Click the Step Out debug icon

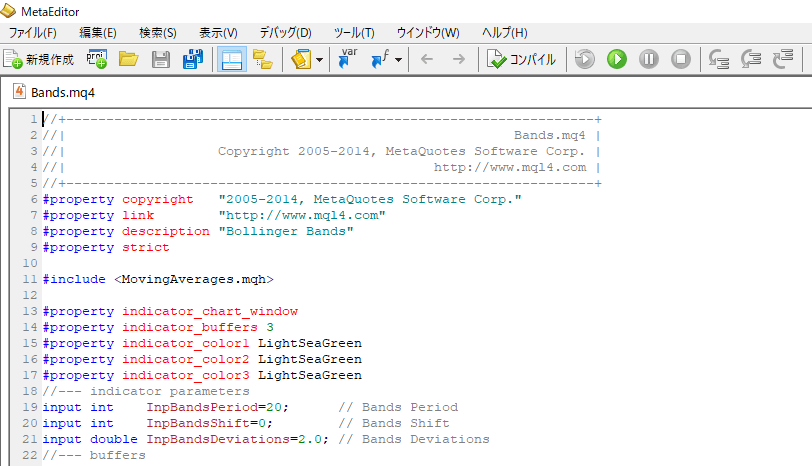point(783,59)
